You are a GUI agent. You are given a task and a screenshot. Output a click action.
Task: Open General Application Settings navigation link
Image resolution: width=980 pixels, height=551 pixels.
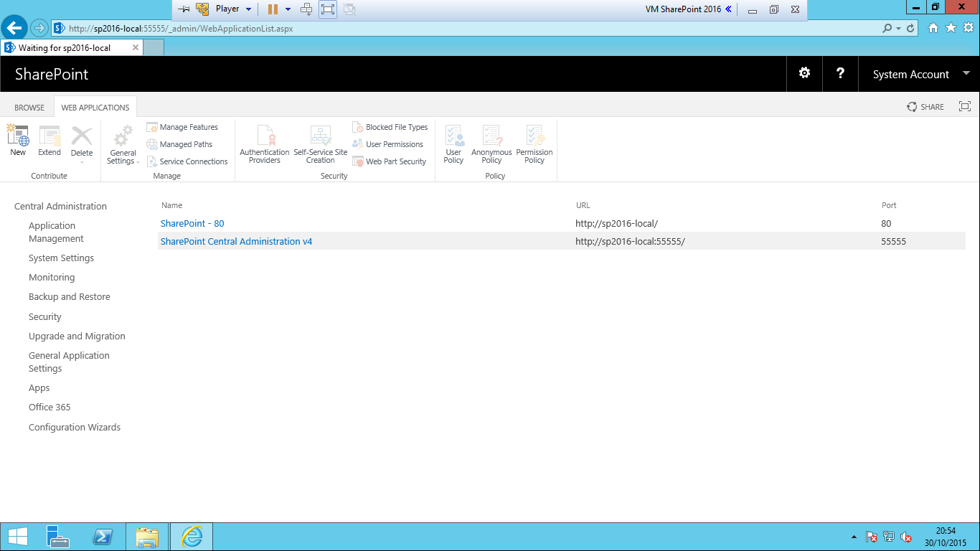click(69, 362)
